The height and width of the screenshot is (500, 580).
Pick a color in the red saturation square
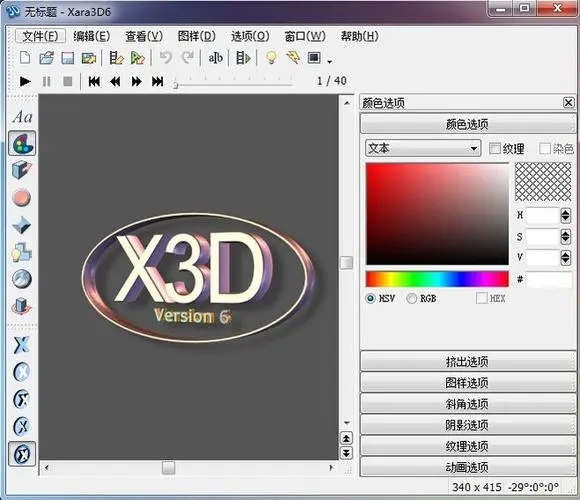coord(437,214)
